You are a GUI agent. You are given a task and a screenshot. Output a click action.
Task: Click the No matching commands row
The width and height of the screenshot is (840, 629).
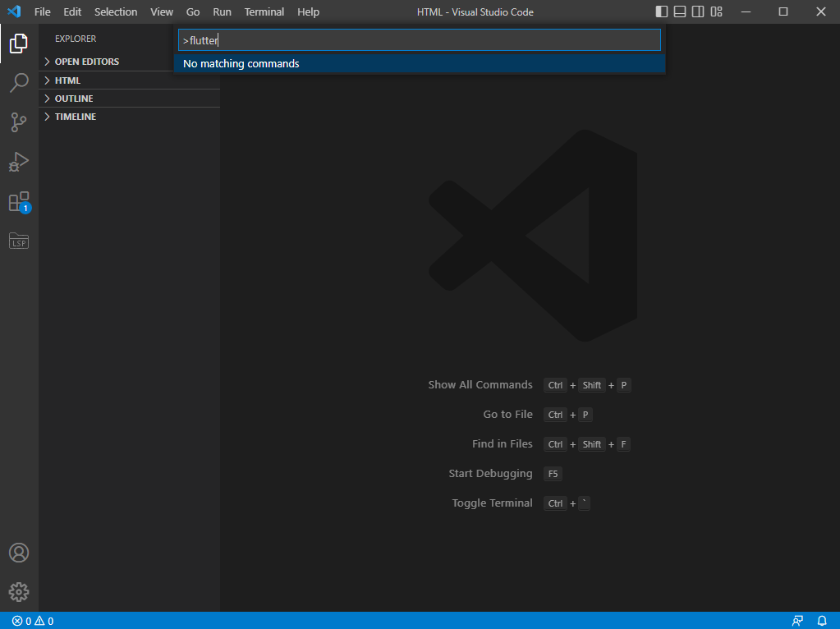(420, 63)
